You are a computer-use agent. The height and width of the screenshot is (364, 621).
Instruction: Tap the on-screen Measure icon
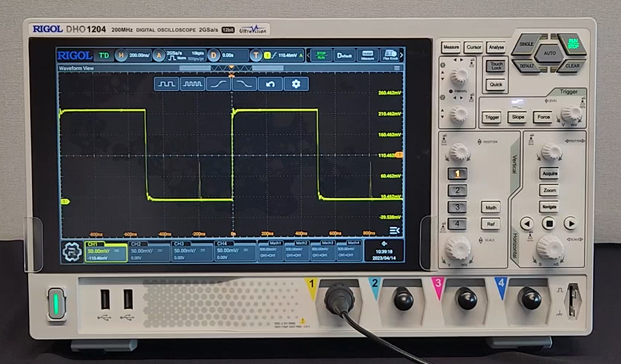click(367, 55)
